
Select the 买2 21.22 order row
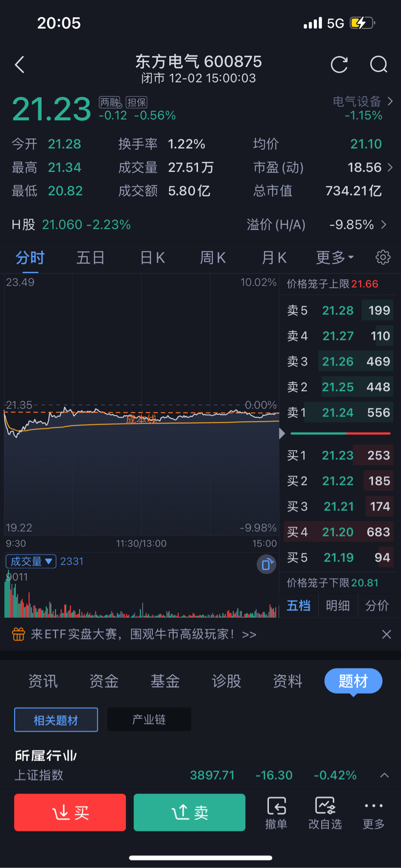point(338,481)
